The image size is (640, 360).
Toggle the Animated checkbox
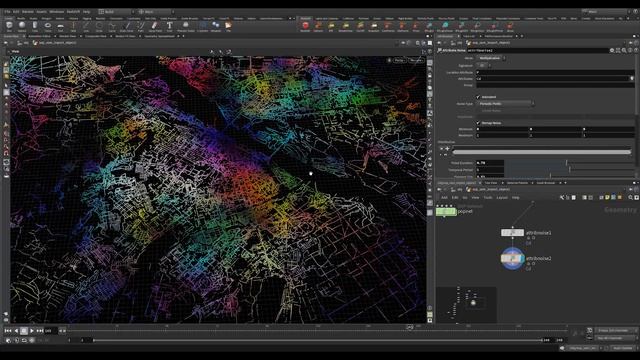pyautogui.click(x=478, y=97)
